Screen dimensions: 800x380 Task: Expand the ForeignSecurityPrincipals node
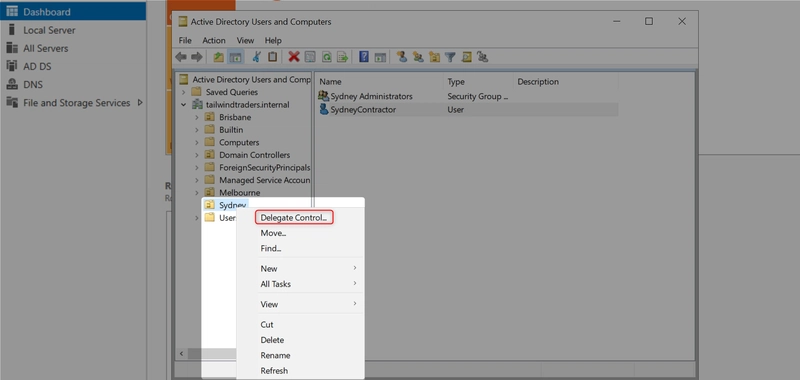pyautogui.click(x=197, y=167)
